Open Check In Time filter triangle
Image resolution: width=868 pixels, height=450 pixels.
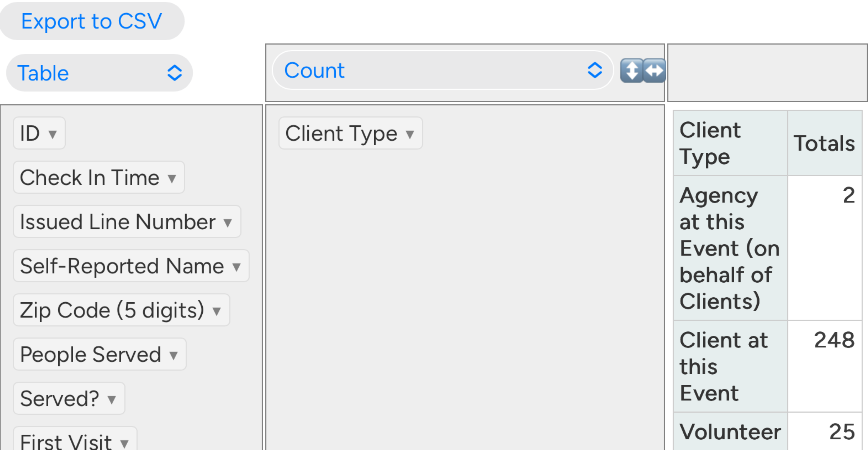pyautogui.click(x=172, y=178)
